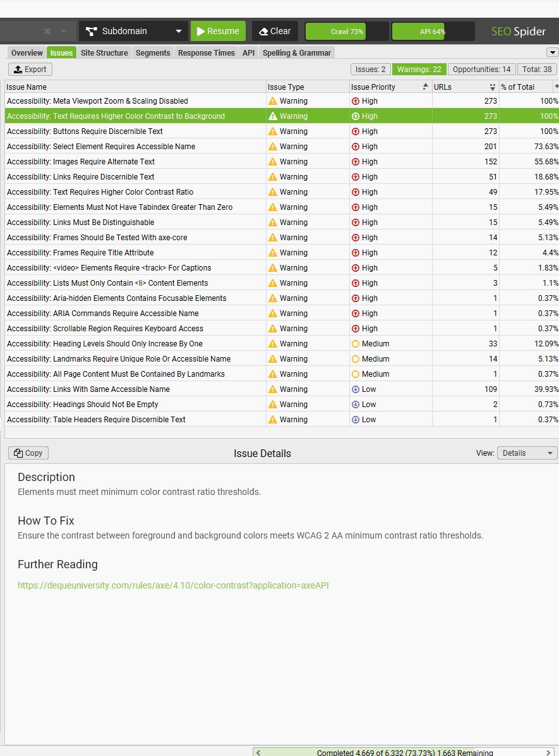The width and height of the screenshot is (559, 756).
Task: Click the Low priority icon on Headings Should Not Be Empty
Action: point(356,404)
